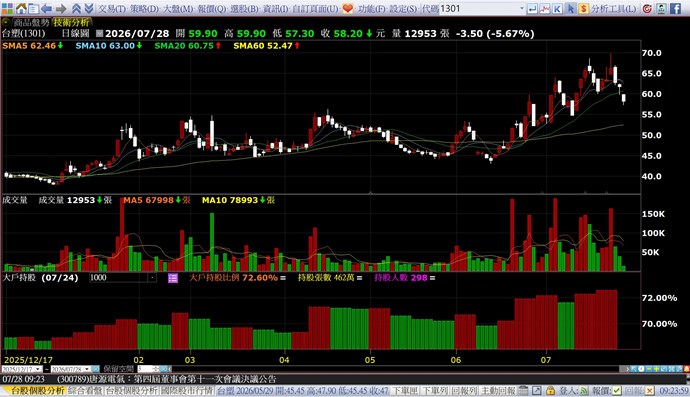Expand the stock code 1301 dropdown
The height and width of the screenshot is (397, 690).
click(x=522, y=8)
